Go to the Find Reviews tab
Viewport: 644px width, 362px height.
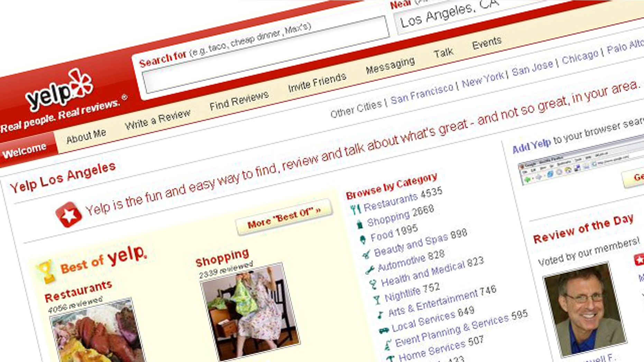click(239, 100)
